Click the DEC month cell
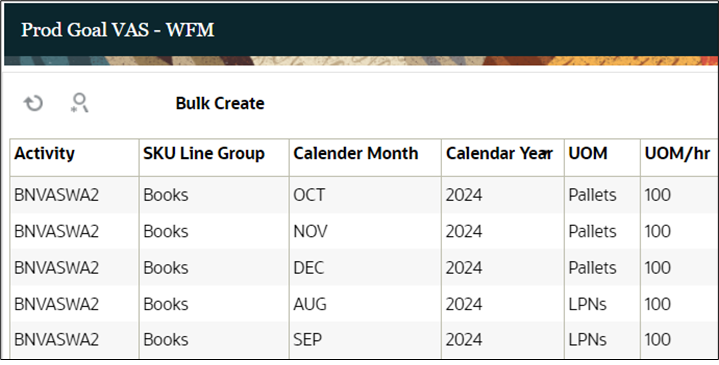The height and width of the screenshot is (365, 719). tap(308, 268)
